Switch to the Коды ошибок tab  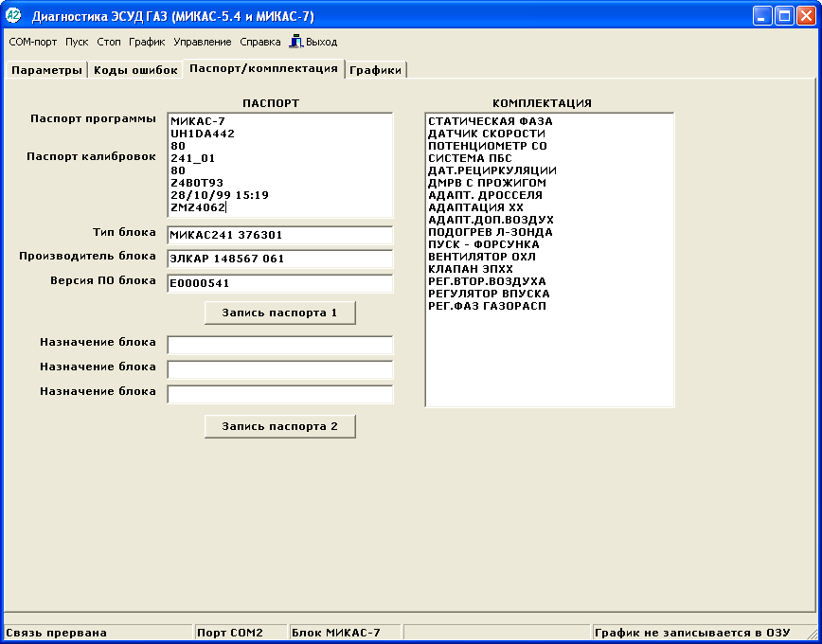tap(135, 70)
